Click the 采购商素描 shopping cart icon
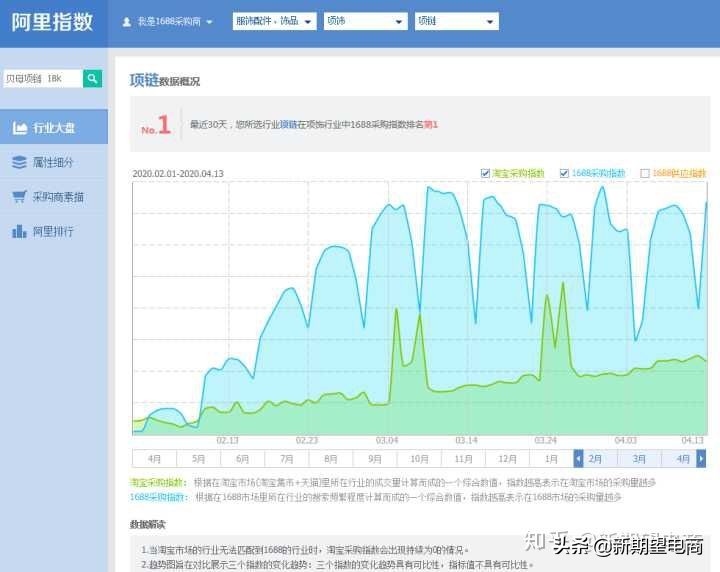The height and width of the screenshot is (572, 720). [19, 197]
